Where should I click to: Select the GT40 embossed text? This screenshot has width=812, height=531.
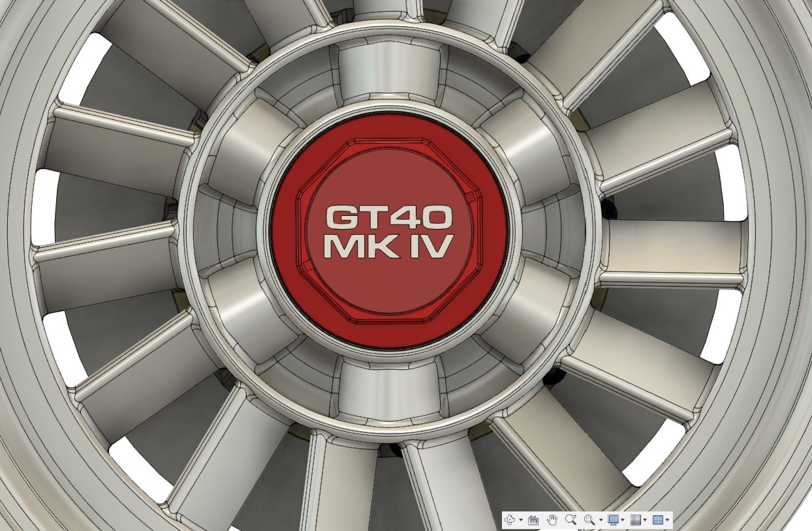[x=389, y=217]
